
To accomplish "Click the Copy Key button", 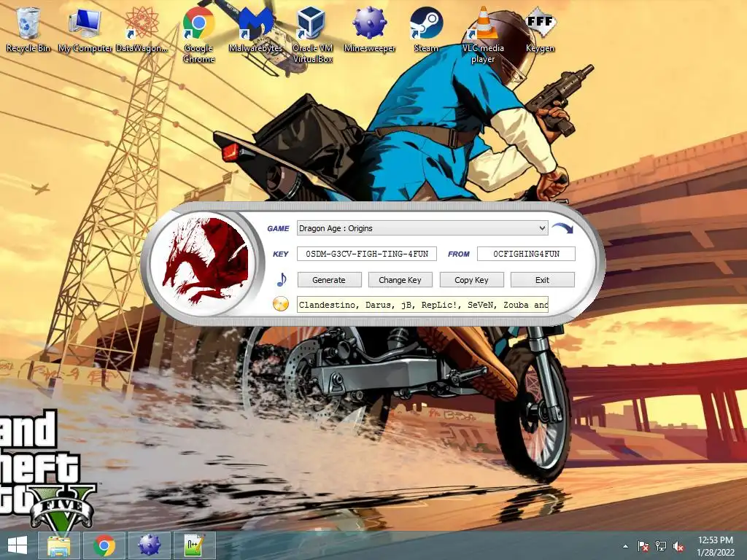I will coord(472,280).
